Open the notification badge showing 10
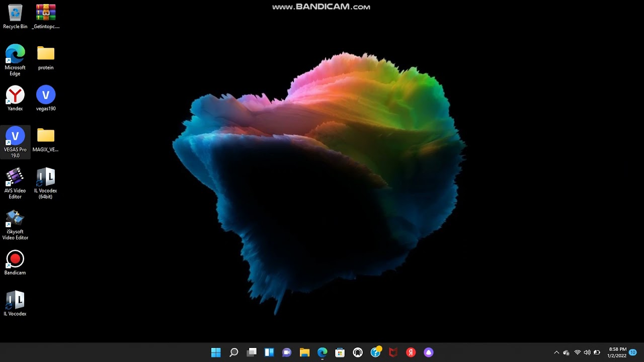 633,352
